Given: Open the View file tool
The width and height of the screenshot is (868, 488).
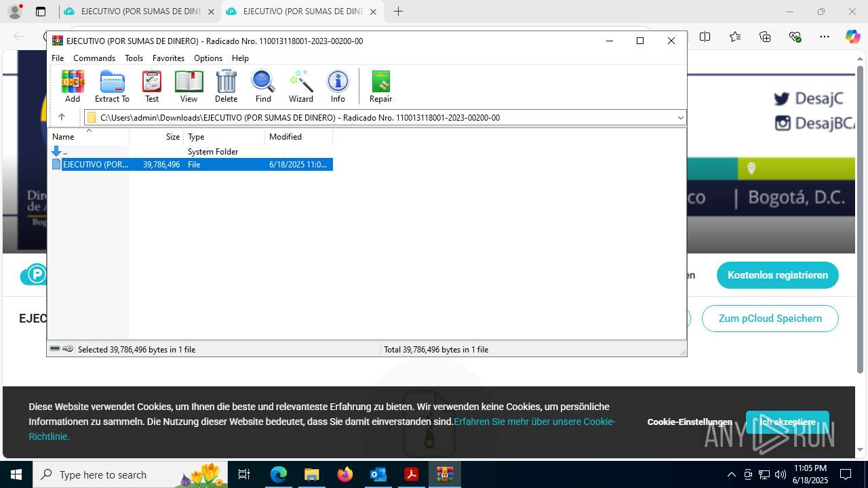Looking at the screenshot, I should coord(189,86).
